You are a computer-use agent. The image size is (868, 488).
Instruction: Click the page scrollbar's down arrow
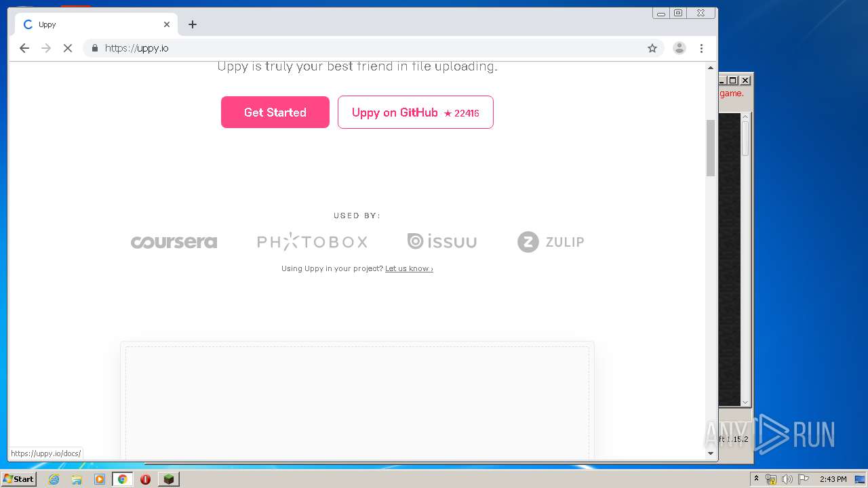click(711, 453)
